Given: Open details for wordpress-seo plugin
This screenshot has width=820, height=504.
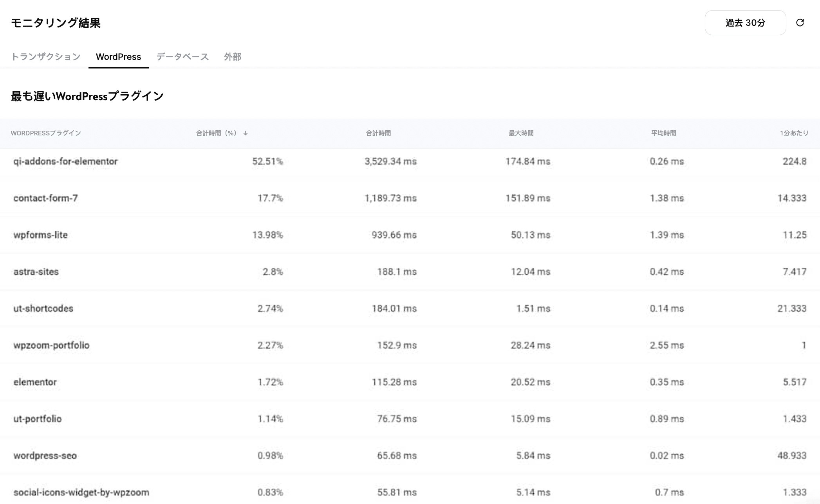Looking at the screenshot, I should pos(45,455).
